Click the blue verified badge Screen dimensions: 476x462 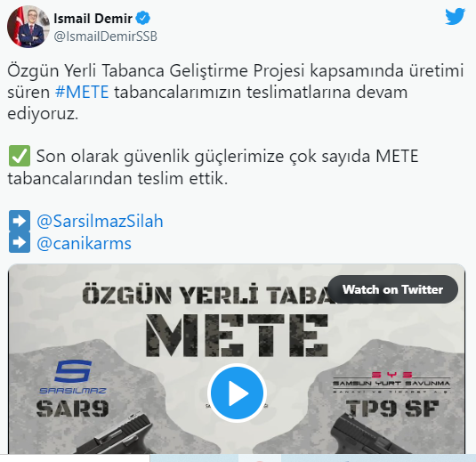click(x=142, y=18)
